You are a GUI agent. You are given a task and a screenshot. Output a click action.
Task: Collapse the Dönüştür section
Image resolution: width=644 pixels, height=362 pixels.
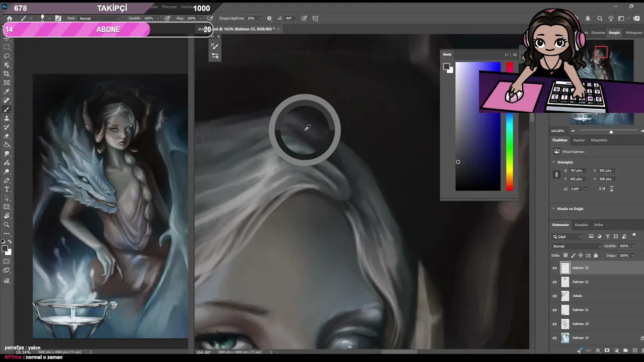(553, 162)
